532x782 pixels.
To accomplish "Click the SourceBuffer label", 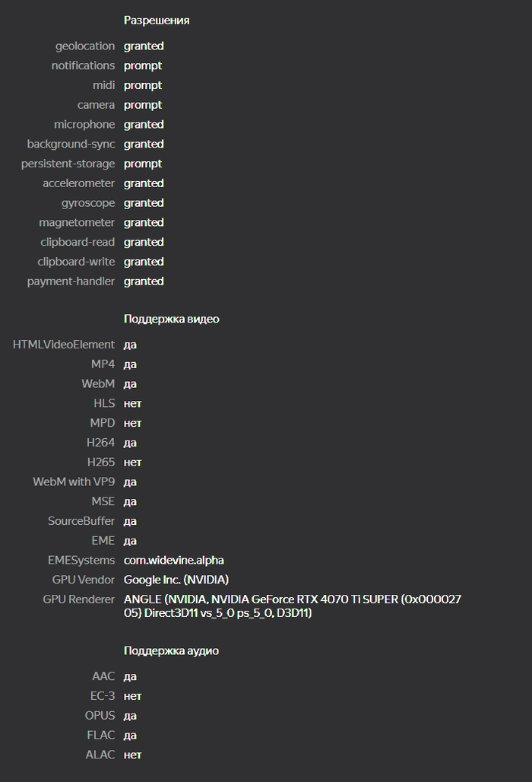I will 81,522.
